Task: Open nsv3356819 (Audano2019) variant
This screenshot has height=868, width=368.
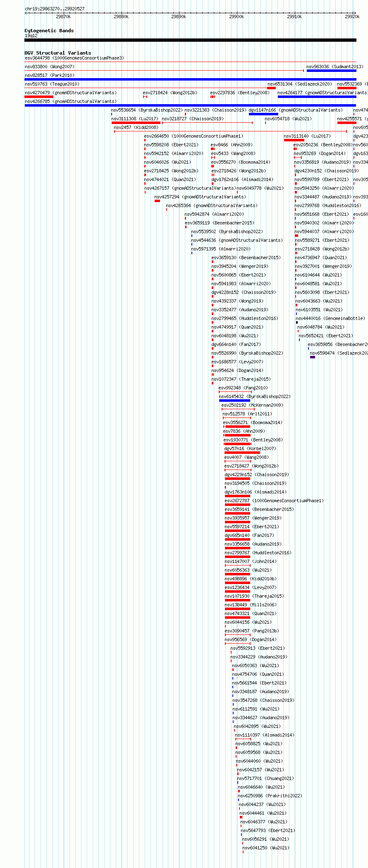Action: [x=323, y=162]
